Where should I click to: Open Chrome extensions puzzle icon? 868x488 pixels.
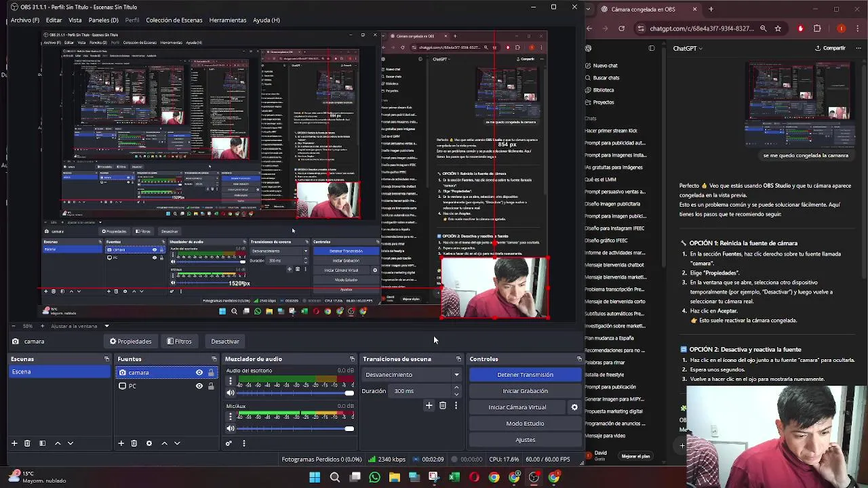coord(816,28)
